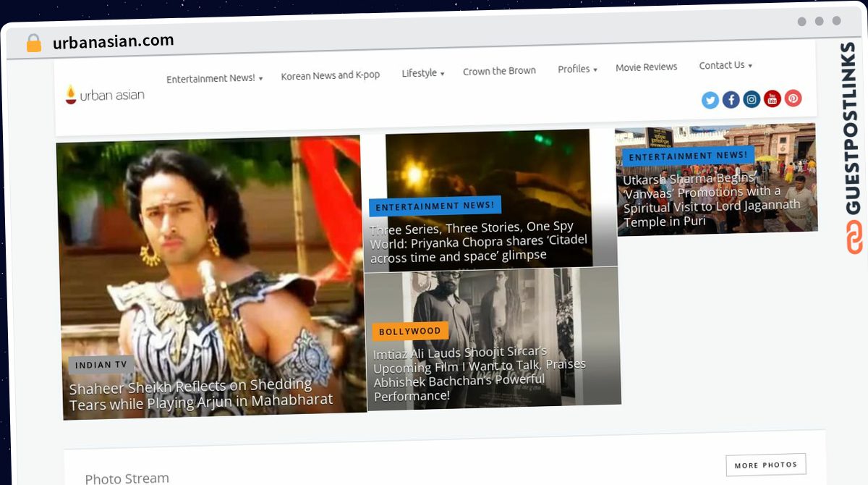
Task: Expand the Lifestyle dropdown arrow
Action: [x=442, y=74]
